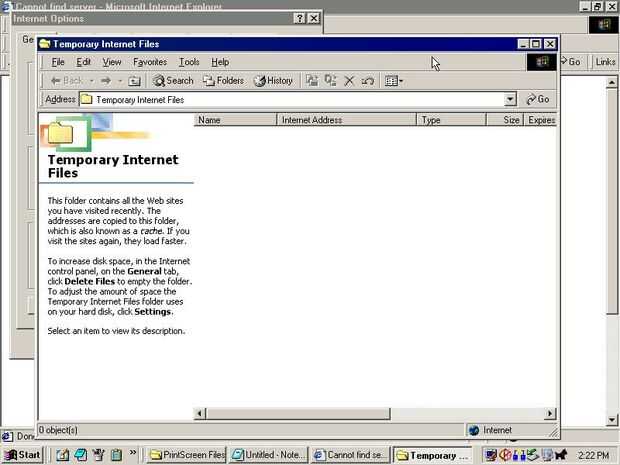Click the Copy To toolbar icon
Image resolution: width=620 pixels, height=465 pixels.
pos(331,81)
